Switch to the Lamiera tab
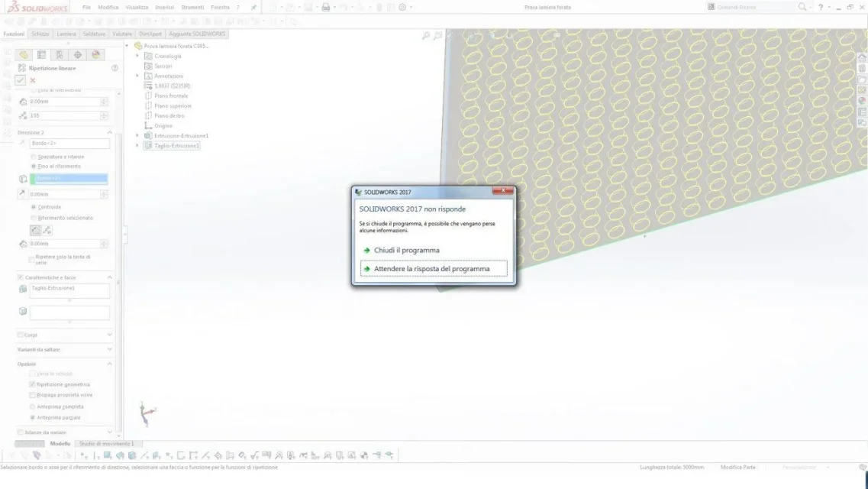The width and height of the screenshot is (868, 489). click(66, 34)
